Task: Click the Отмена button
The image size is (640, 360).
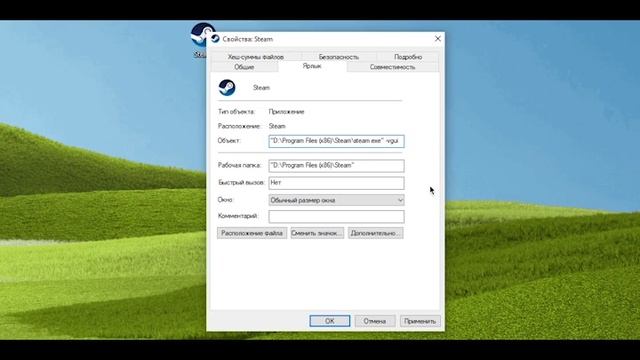Action: click(x=375, y=321)
